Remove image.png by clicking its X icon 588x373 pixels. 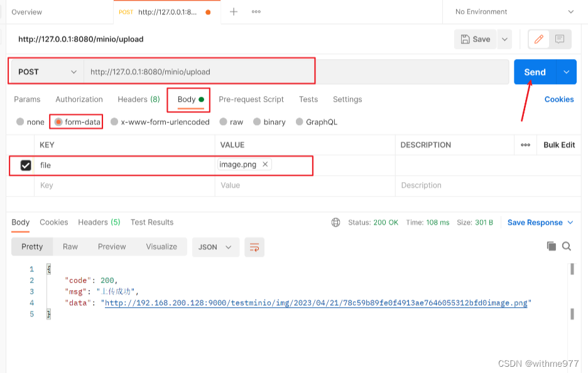265,165
